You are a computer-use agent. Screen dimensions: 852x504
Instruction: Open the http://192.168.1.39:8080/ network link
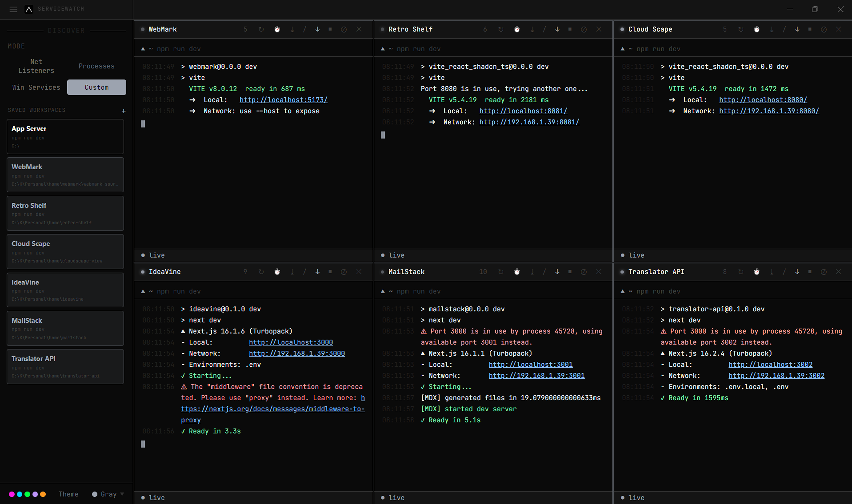coord(769,111)
